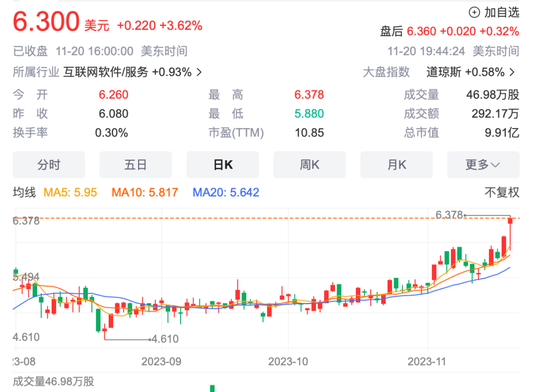This screenshot has width=536, height=392.
Task: Click the volume value 46.98万股 in stats
Action: 493,95
